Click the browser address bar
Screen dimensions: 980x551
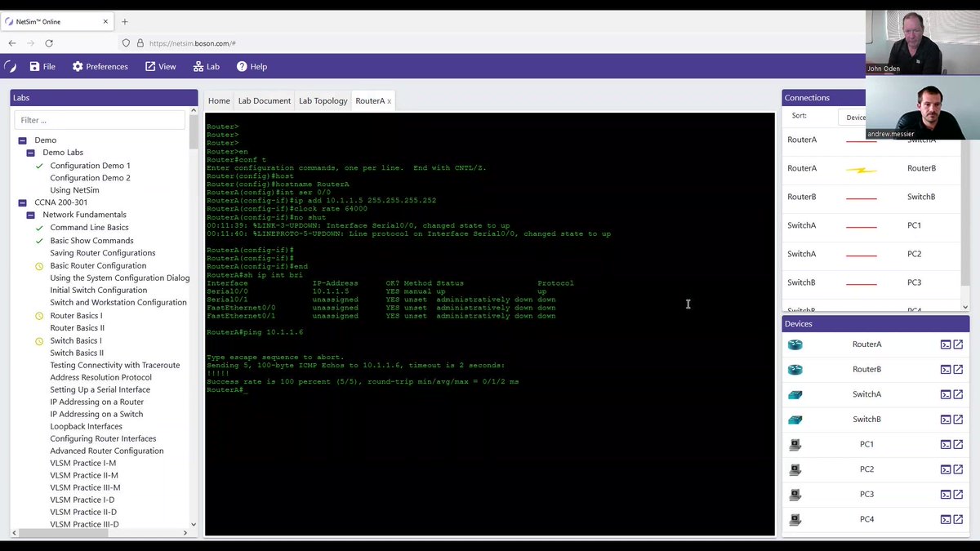coord(490,43)
